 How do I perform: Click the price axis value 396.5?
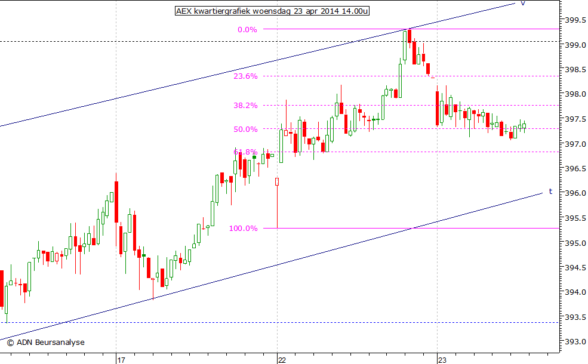tap(575, 169)
